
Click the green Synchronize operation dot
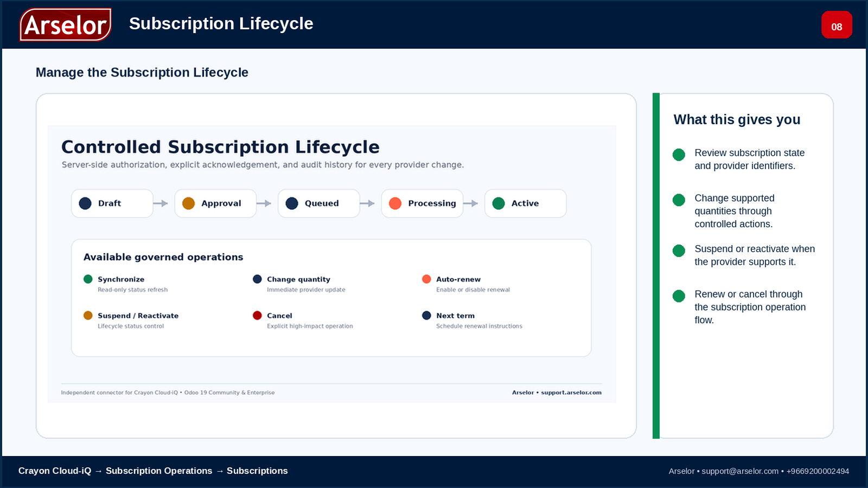click(x=88, y=279)
